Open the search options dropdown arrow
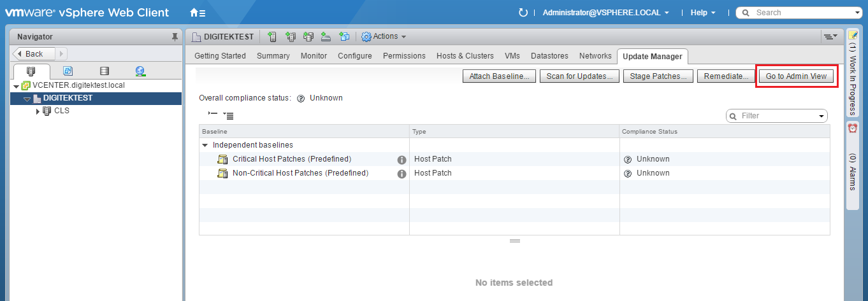Screen dimensions: 868x301 (858, 13)
